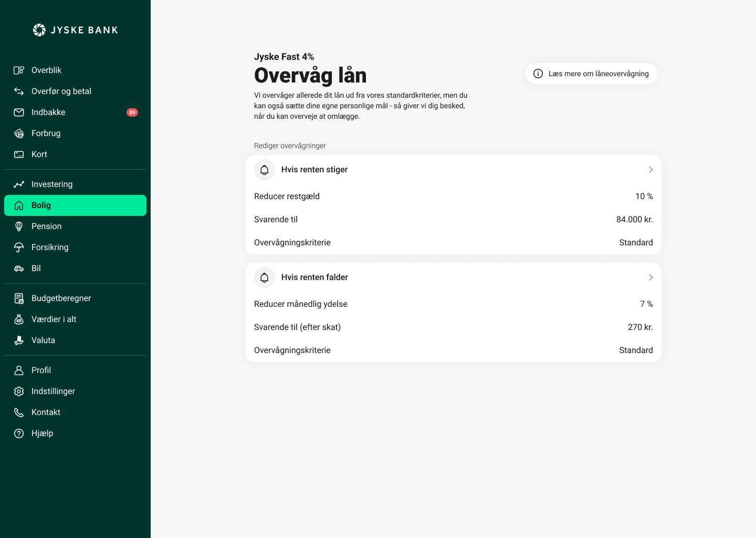This screenshot has height=538, width=756.
Task: Click the Investering chart icon
Action: (19, 184)
